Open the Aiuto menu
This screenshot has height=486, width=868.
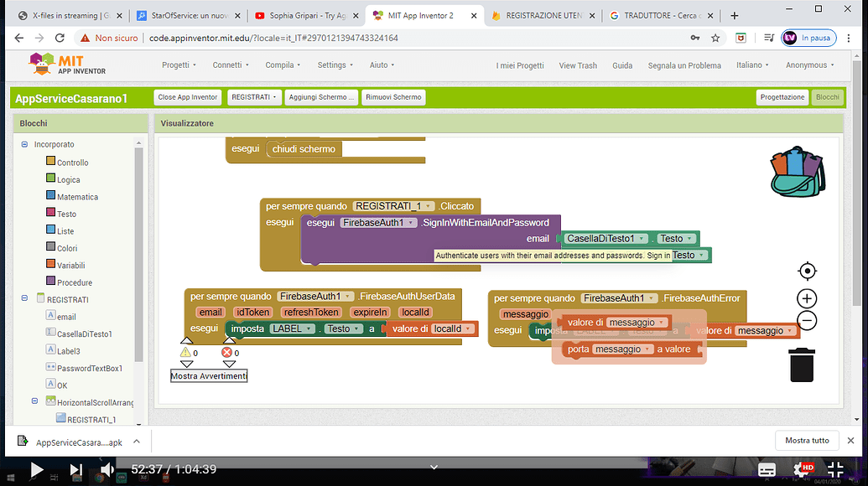(382, 65)
